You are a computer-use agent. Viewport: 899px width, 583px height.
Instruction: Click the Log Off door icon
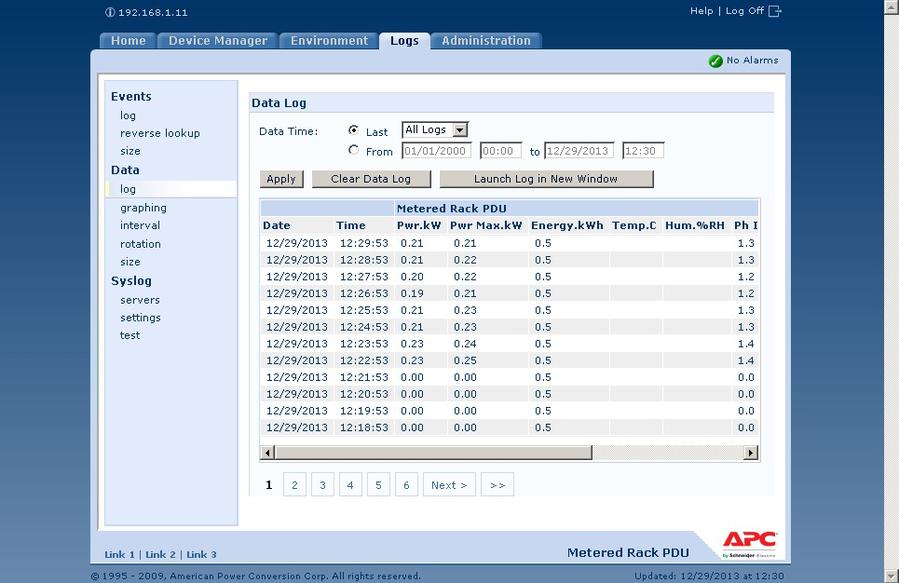point(775,11)
